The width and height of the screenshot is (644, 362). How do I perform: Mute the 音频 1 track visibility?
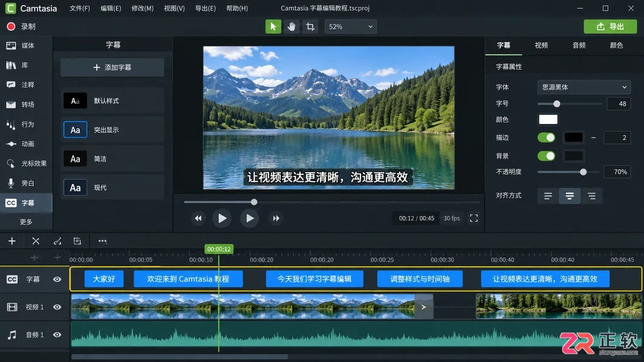(x=57, y=335)
